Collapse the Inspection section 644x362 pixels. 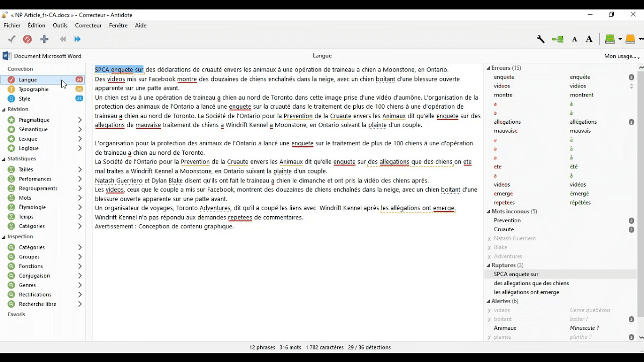click(4, 237)
